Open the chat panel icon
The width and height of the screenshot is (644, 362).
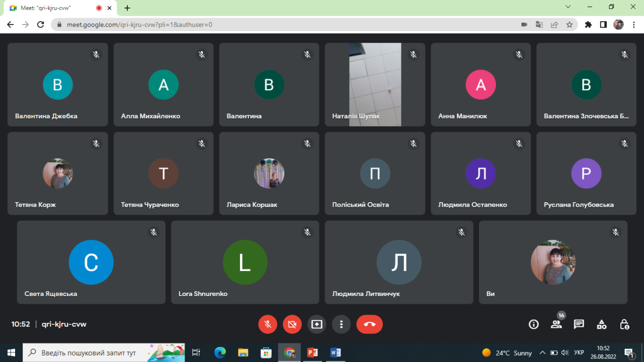579,324
